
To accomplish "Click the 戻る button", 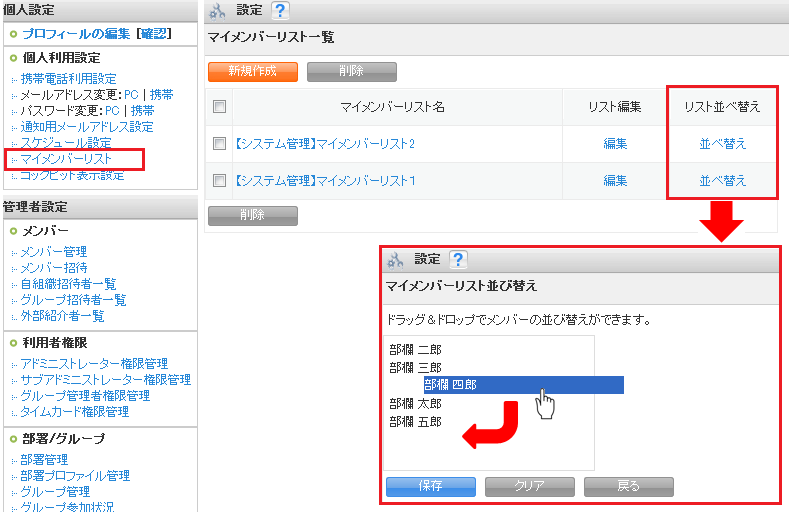I will (x=628, y=486).
